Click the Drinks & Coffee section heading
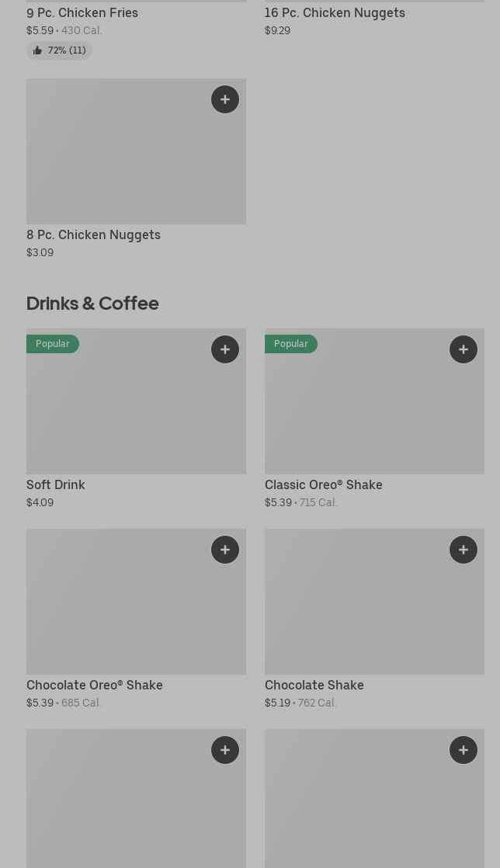Screen dimensions: 500x868 click(92, 303)
